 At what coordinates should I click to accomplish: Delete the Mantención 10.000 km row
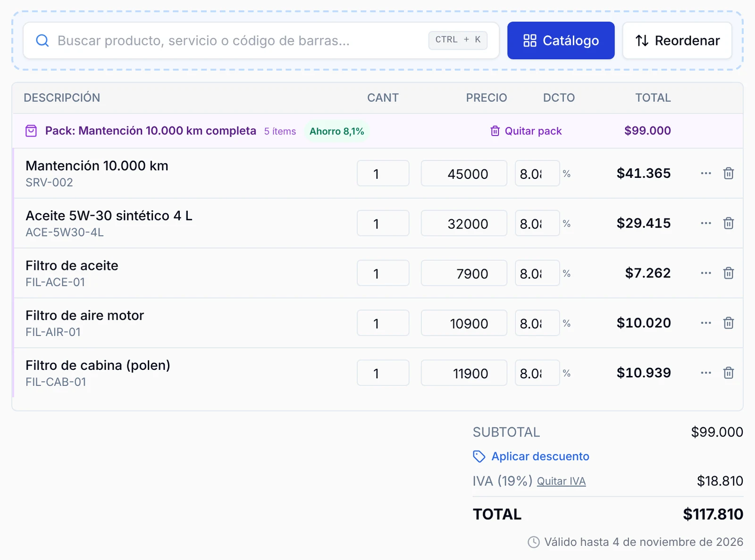(729, 173)
